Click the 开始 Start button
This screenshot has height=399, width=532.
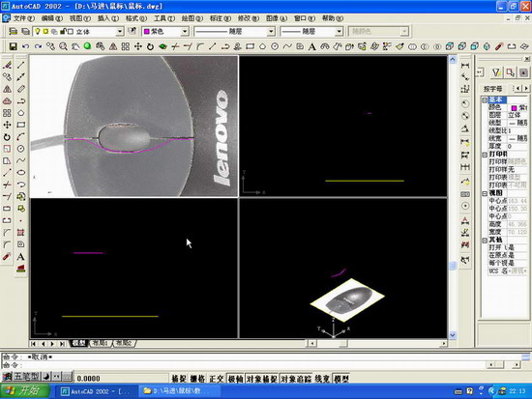coord(25,391)
